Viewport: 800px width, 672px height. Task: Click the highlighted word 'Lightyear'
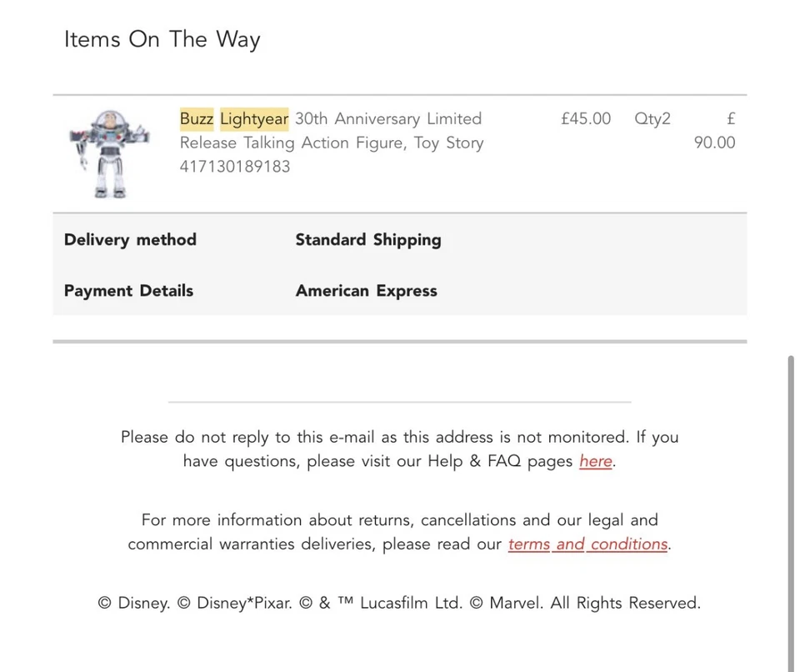(x=254, y=118)
